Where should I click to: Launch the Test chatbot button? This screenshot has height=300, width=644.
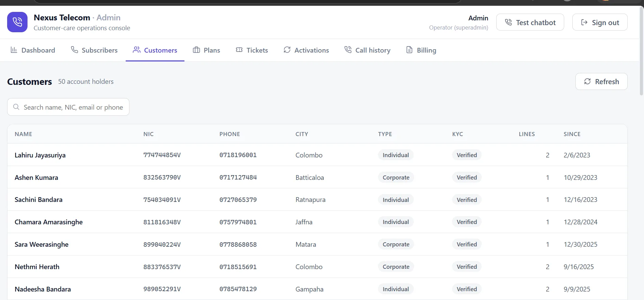(x=530, y=22)
